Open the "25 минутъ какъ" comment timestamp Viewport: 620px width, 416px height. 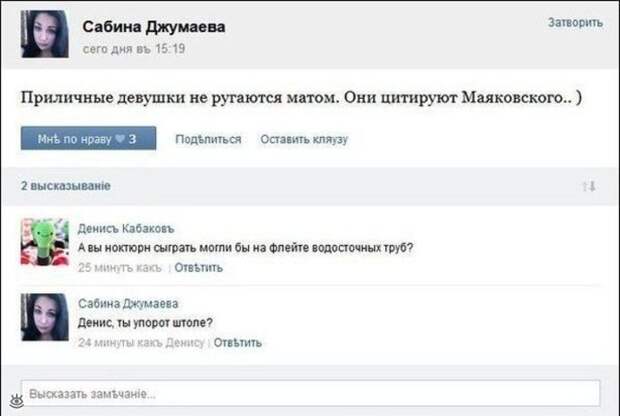point(120,268)
